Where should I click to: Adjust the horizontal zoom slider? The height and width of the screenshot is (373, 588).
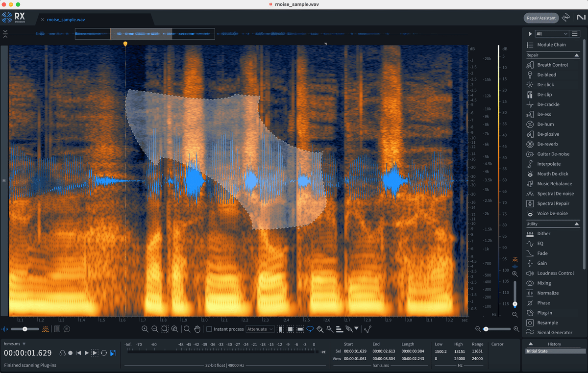click(497, 329)
